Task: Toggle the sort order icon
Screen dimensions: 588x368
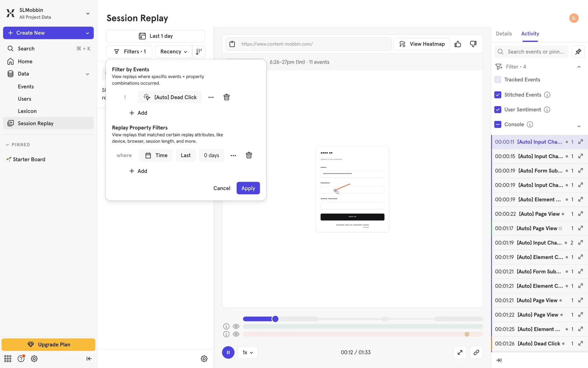Action: [x=198, y=52]
